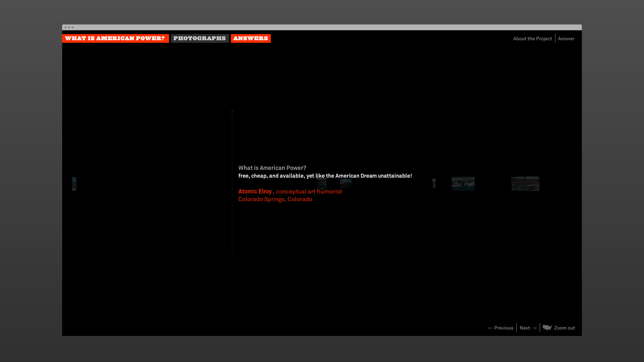Select the Atomic Elroy author name
This screenshot has width=644, height=362.
point(255,191)
